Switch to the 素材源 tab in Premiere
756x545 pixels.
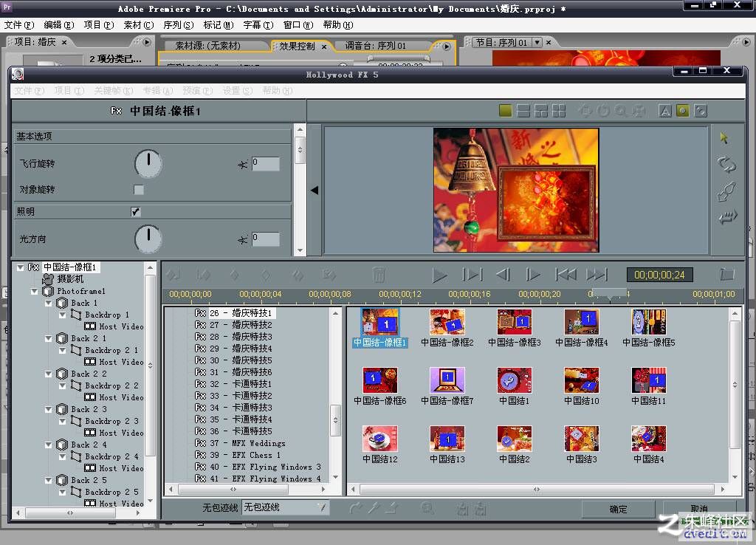(x=207, y=46)
